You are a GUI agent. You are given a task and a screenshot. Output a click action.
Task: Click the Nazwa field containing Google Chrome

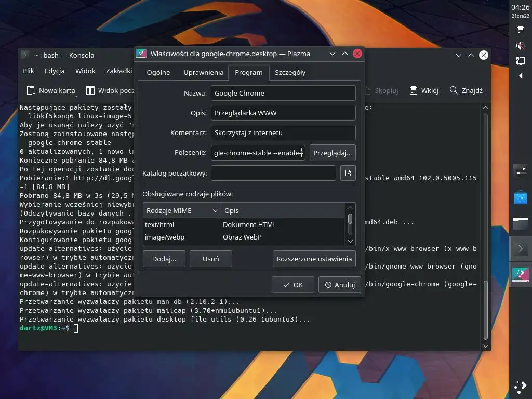coord(283,93)
